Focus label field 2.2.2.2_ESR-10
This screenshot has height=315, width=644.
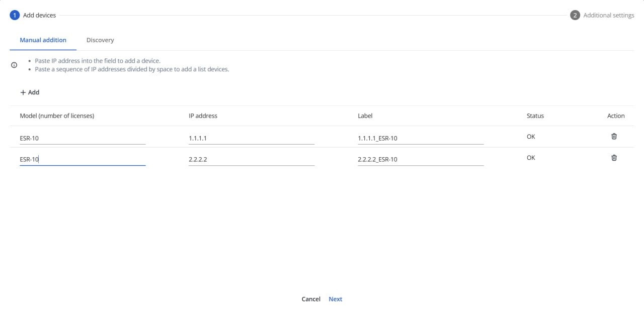[421, 159]
